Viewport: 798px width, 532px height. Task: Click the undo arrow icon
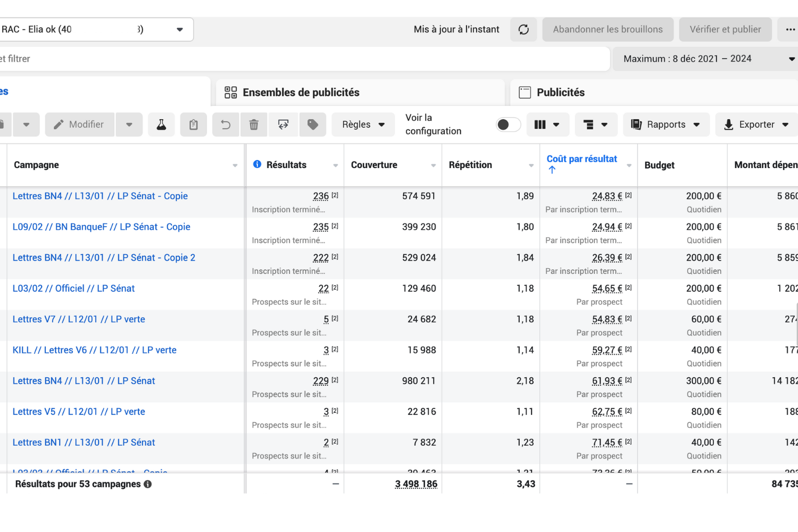(x=226, y=124)
